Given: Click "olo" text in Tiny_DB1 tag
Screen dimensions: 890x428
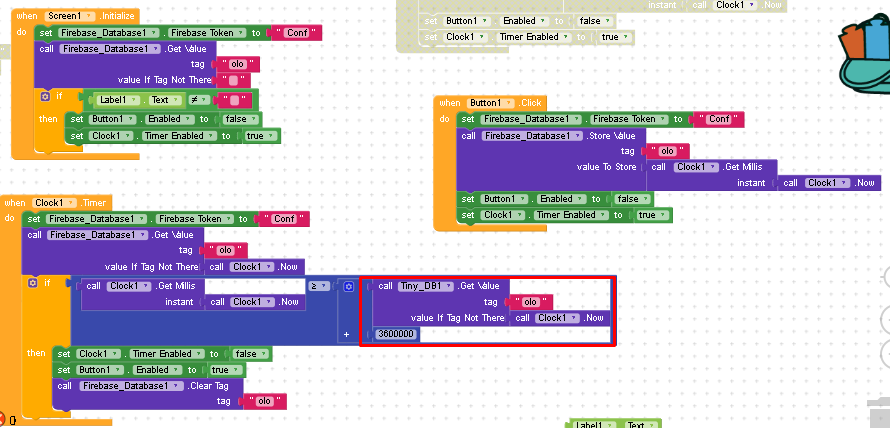Looking at the screenshot, I should pos(530,302).
